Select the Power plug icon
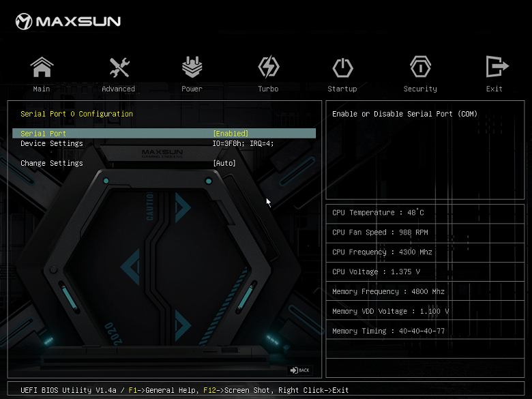This screenshot has height=399, width=532. tap(192, 67)
